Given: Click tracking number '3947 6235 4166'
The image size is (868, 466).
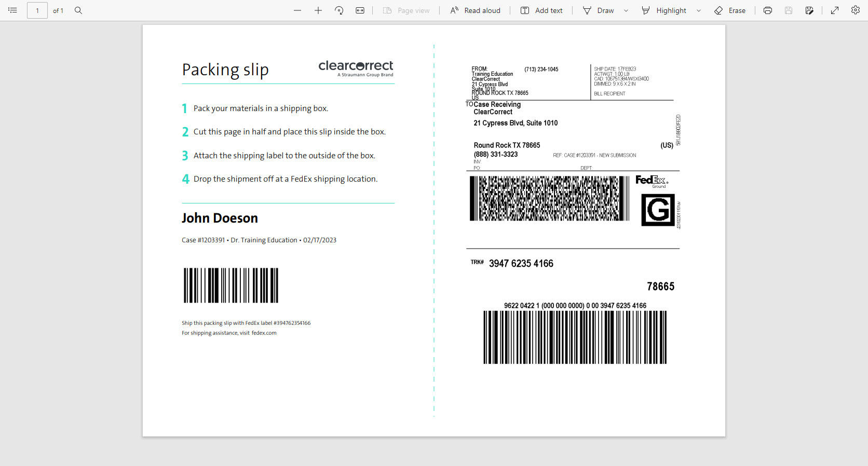Looking at the screenshot, I should point(521,264).
